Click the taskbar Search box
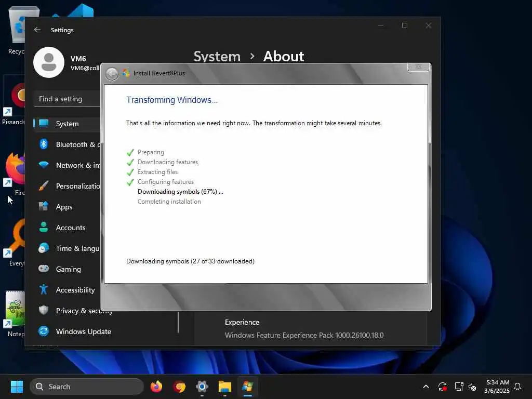The height and width of the screenshot is (399, 532). coord(87,387)
